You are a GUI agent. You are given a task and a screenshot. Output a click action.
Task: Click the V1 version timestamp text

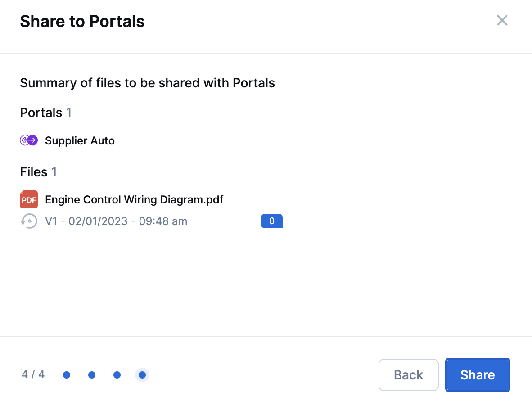click(x=116, y=221)
